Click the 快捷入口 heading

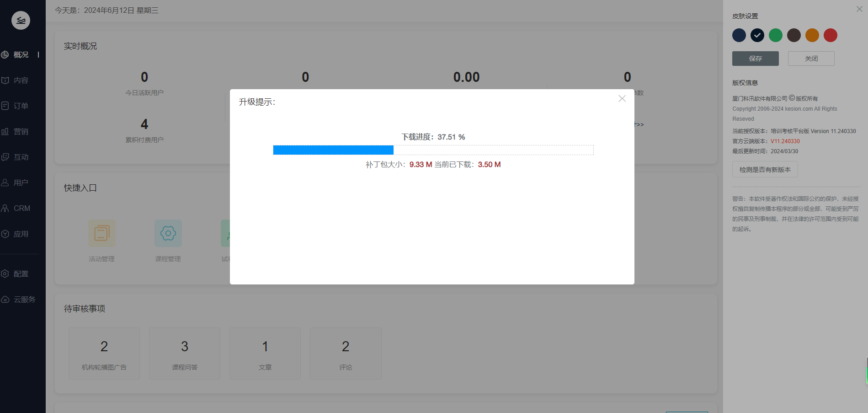(x=80, y=188)
